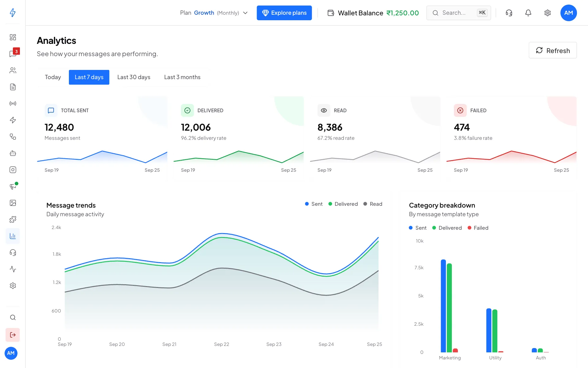
Task: Click the sidebar search magnifier icon
Action: pyautogui.click(x=13, y=317)
